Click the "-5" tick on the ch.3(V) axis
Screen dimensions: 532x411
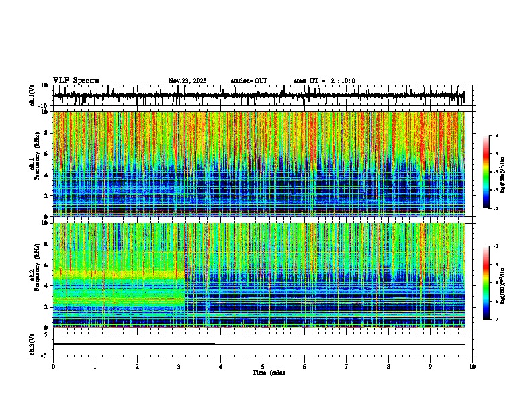click(45, 355)
